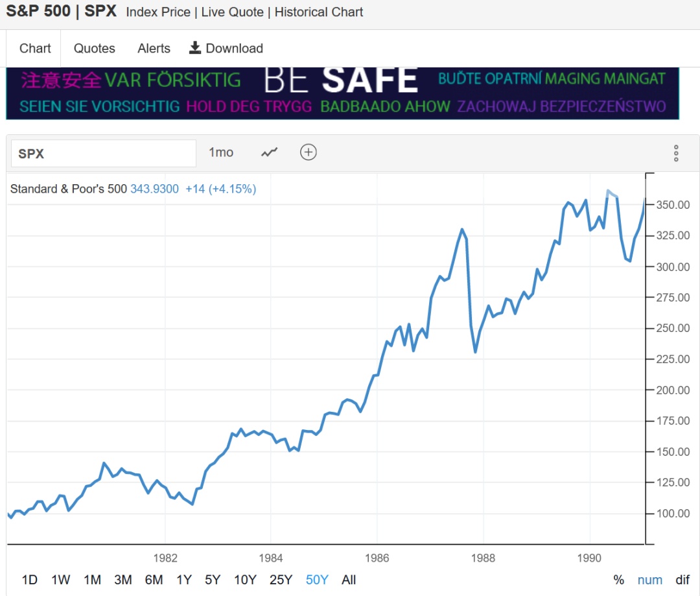Image resolution: width=700 pixels, height=596 pixels.
Task: Select the dif scale mode
Action: coord(682,580)
